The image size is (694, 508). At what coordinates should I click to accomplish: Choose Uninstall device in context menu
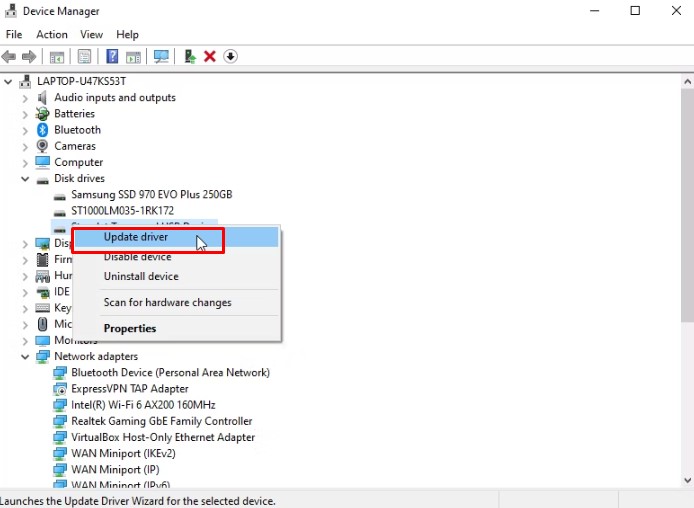point(176,276)
